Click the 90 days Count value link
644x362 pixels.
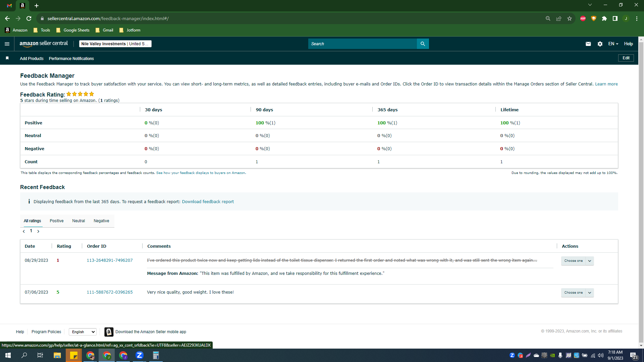[257, 162]
